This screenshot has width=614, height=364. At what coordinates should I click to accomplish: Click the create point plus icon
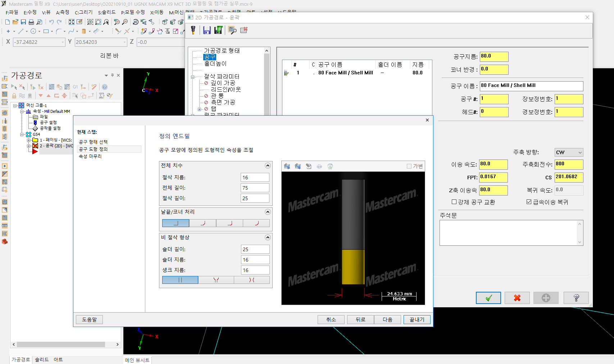pos(8,31)
